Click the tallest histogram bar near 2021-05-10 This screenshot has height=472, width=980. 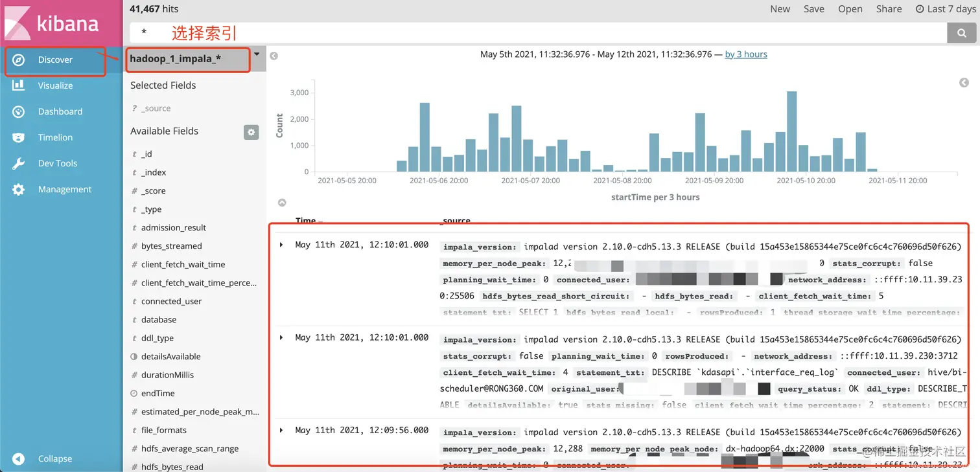point(791,131)
